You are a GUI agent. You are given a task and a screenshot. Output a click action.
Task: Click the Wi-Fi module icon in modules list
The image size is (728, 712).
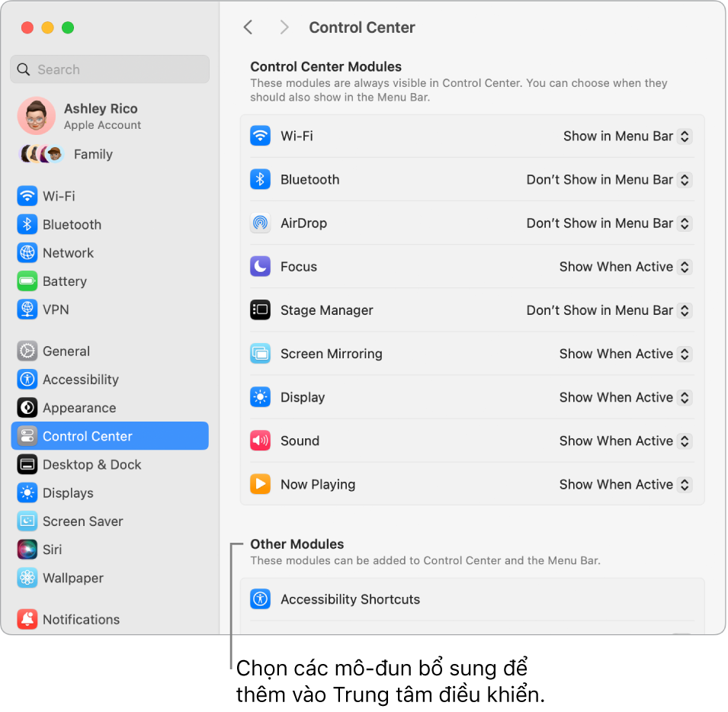(260, 136)
